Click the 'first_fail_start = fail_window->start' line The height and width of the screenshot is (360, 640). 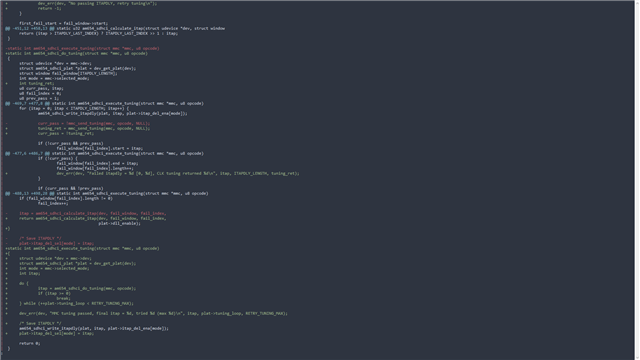[64, 23]
